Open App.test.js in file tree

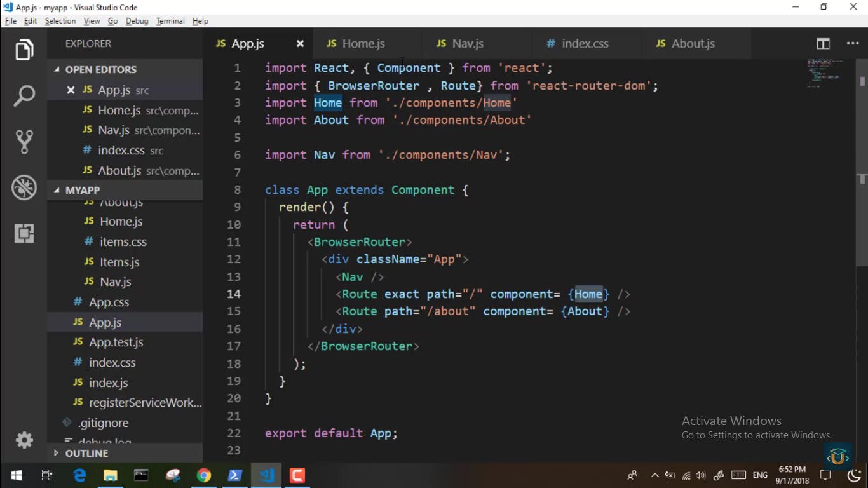tap(125, 342)
